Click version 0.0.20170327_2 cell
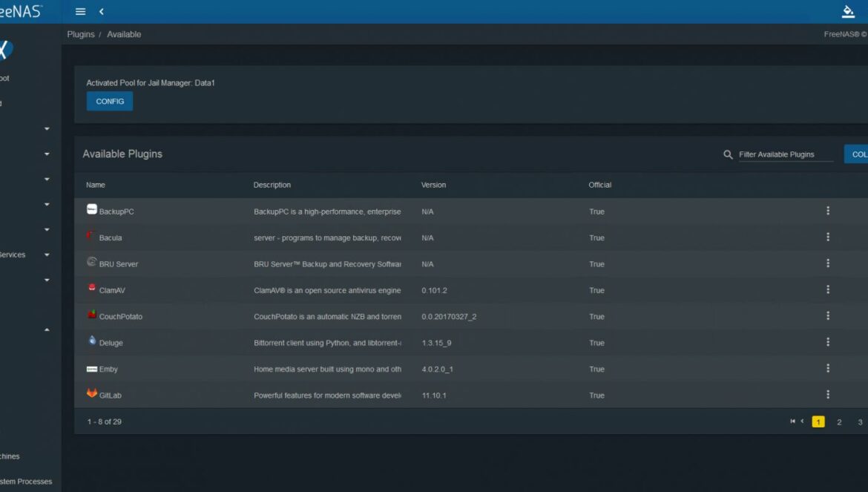The width and height of the screenshot is (868, 492). click(x=449, y=317)
